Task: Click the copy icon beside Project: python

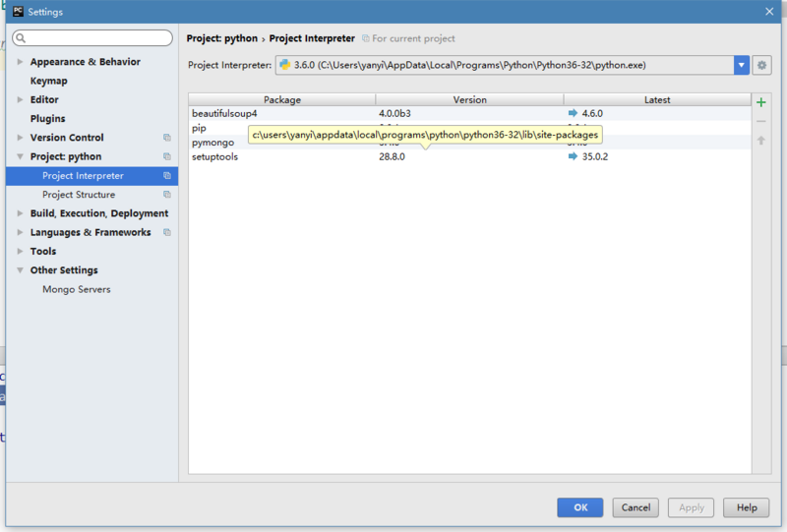Action: click(x=167, y=156)
